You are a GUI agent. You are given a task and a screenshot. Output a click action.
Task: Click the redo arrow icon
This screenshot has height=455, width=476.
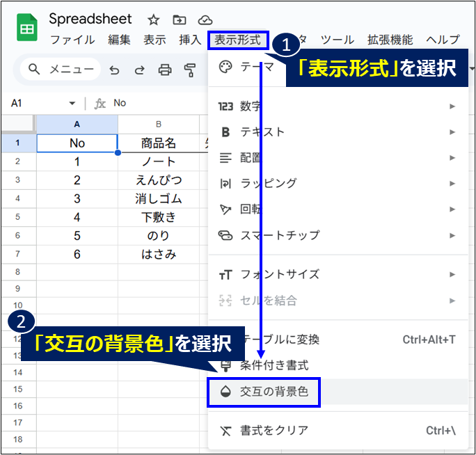coord(139,70)
